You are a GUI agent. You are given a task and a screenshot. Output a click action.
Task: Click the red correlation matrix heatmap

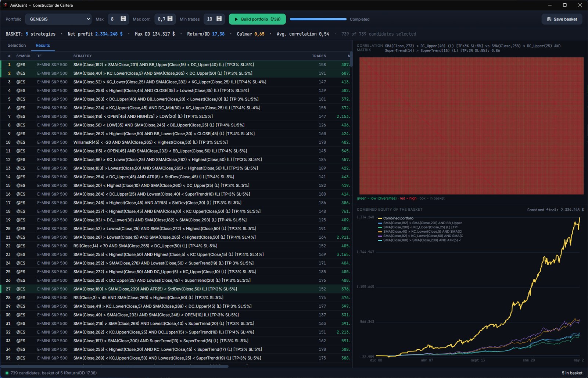point(472,126)
